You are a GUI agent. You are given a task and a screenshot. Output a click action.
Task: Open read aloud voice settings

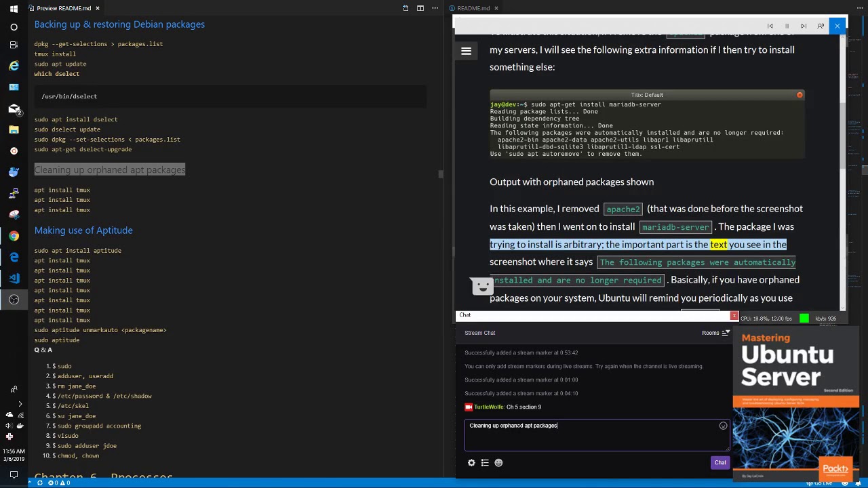821,26
